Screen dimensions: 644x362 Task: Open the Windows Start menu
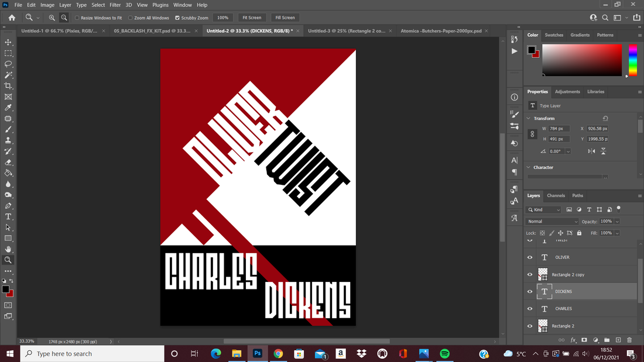[x=10, y=353]
